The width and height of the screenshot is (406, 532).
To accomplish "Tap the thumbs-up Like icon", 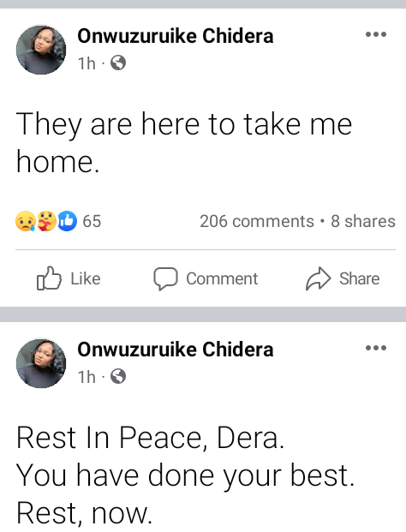I will tap(49, 278).
